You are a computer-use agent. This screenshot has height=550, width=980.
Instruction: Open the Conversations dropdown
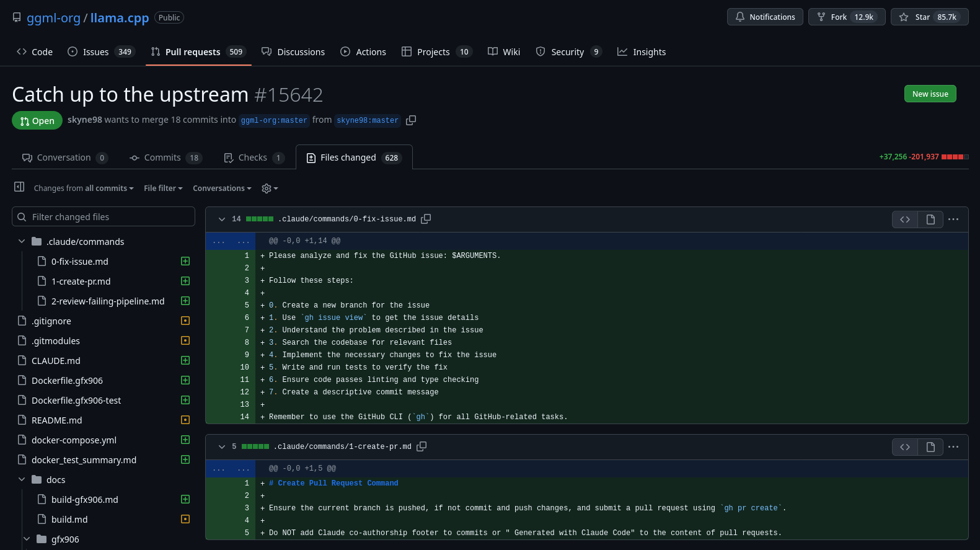click(x=222, y=189)
